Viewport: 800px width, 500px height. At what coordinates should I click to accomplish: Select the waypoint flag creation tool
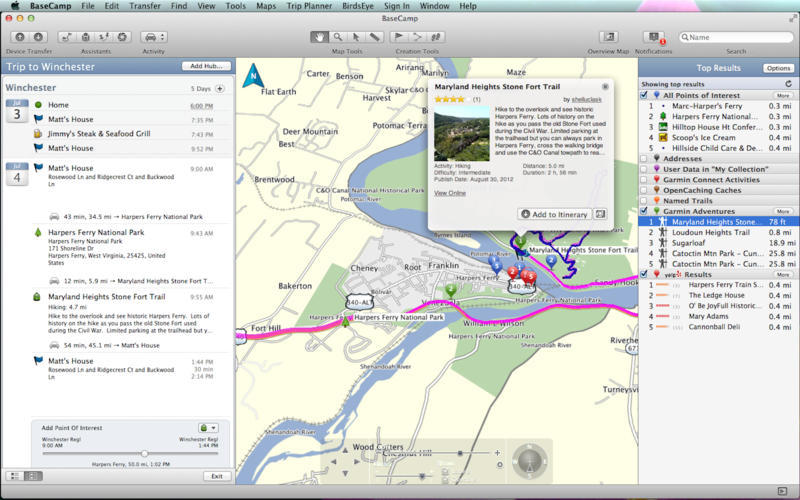point(399,37)
